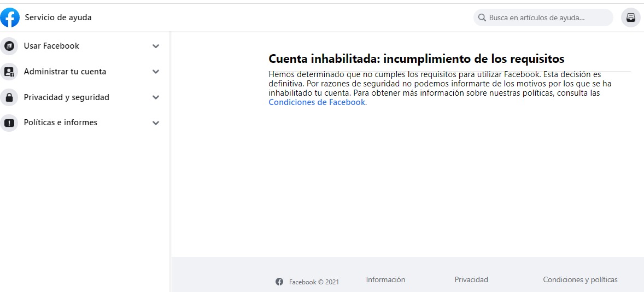Focus the Busca en artículos de ayuda field

tap(543, 18)
